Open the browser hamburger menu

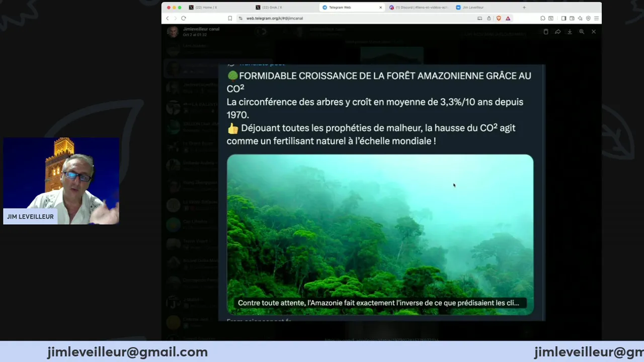point(596,18)
